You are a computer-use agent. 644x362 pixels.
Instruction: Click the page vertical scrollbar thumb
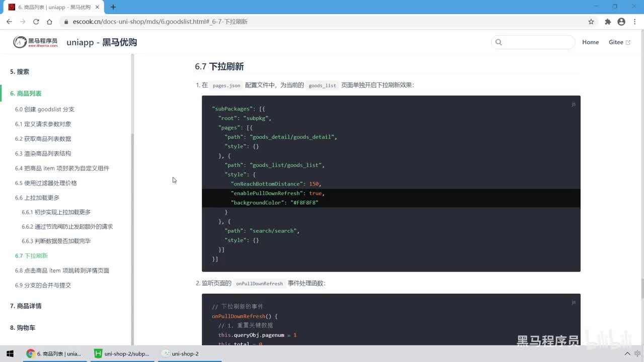[642, 289]
